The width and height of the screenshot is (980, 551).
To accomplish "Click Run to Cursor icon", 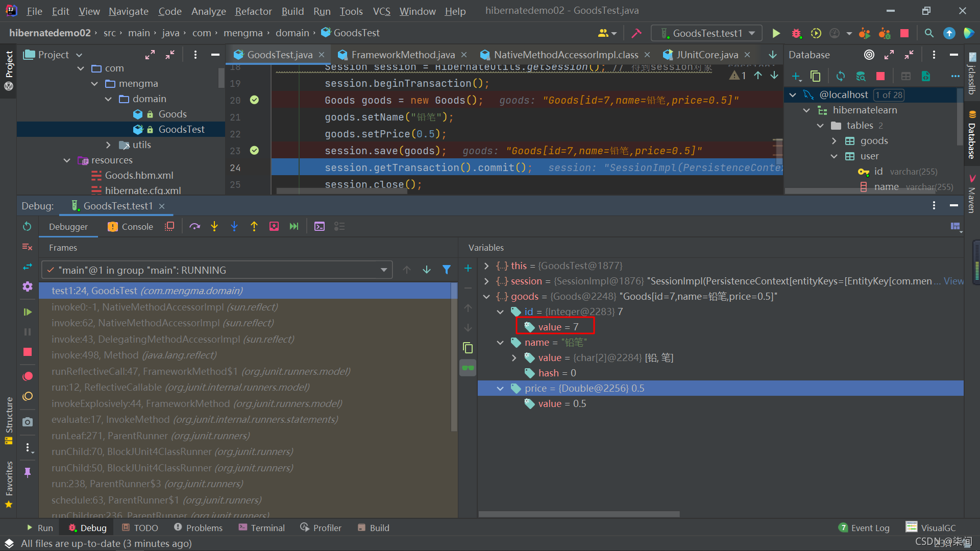I will point(294,226).
